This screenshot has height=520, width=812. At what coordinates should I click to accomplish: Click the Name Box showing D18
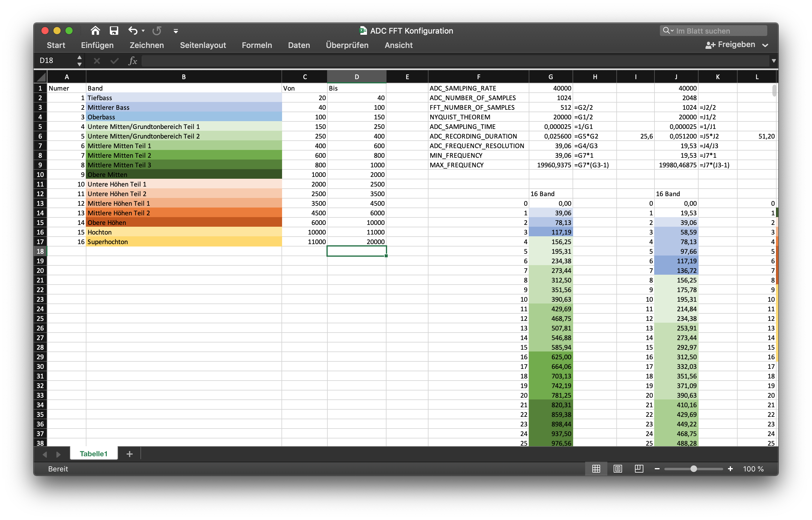pyautogui.click(x=56, y=61)
